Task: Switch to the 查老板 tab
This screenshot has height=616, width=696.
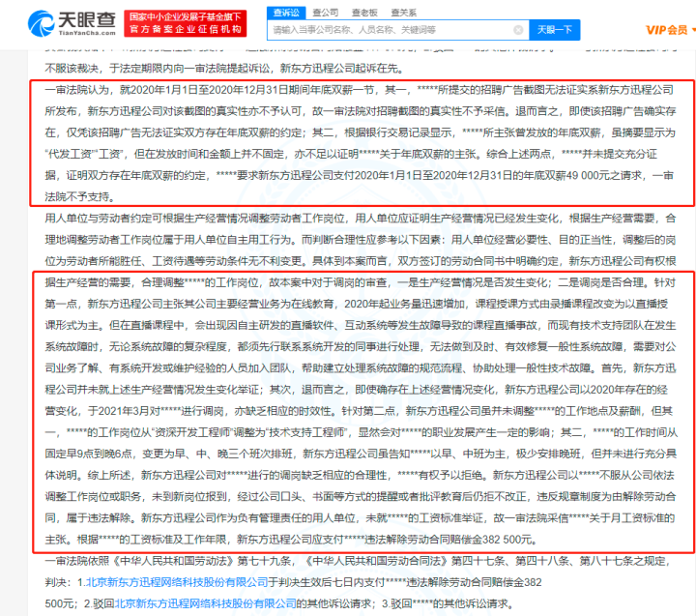Action: [x=364, y=13]
